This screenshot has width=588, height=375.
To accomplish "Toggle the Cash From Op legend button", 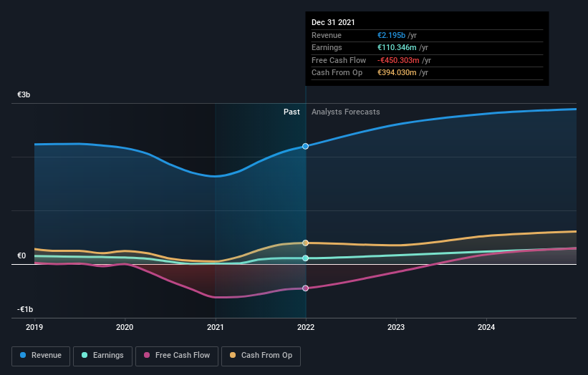I will pos(261,356).
